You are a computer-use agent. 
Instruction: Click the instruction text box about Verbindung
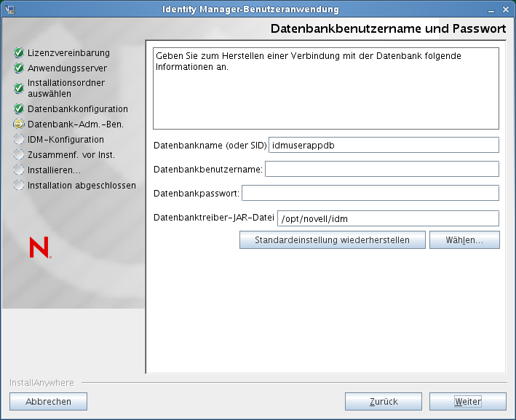click(x=326, y=88)
